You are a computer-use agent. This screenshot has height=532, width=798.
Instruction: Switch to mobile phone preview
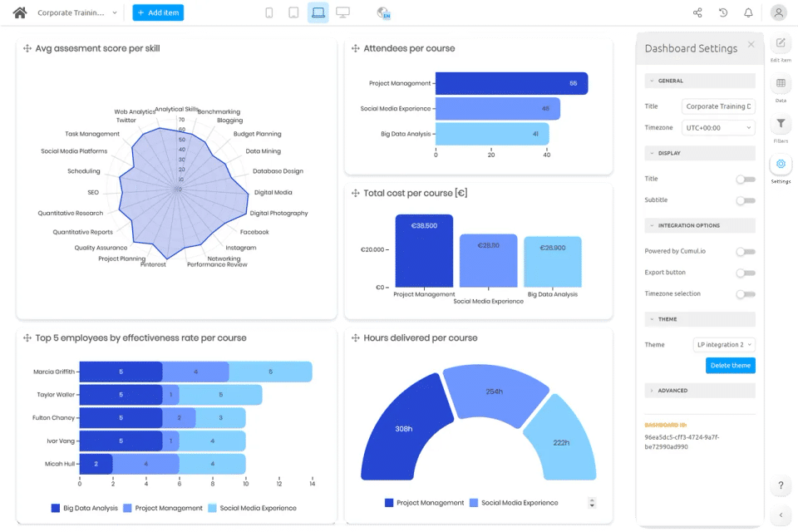click(x=269, y=12)
